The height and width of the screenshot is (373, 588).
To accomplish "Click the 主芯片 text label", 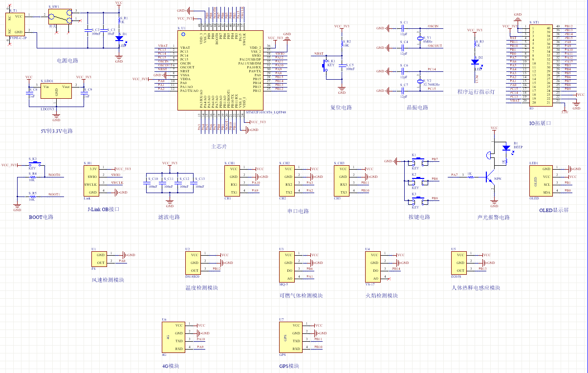I will pos(218,147).
